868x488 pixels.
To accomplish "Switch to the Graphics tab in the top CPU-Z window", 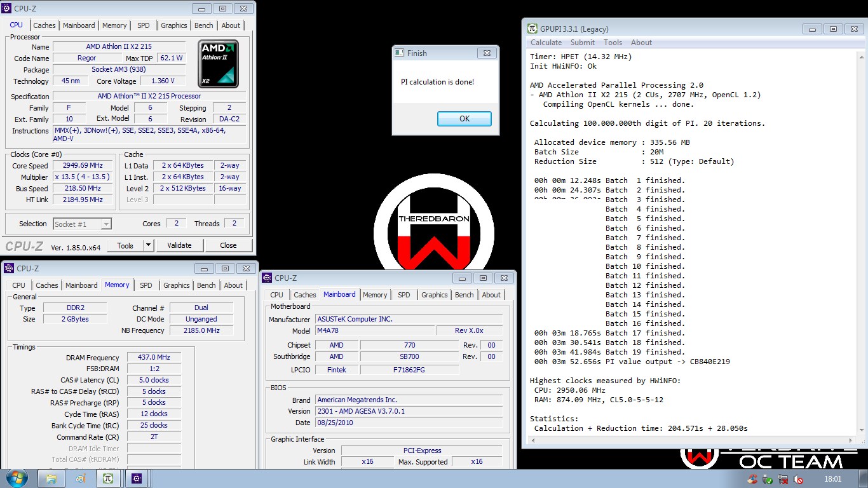I will pyautogui.click(x=173, y=25).
